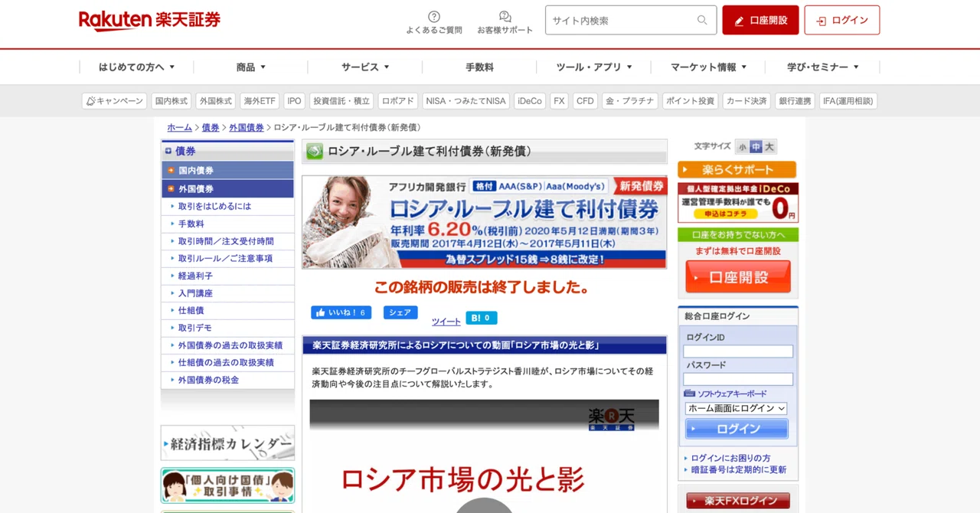The height and width of the screenshot is (513, 980).
Task: Click the blue ログイン submit button
Action: click(x=737, y=429)
